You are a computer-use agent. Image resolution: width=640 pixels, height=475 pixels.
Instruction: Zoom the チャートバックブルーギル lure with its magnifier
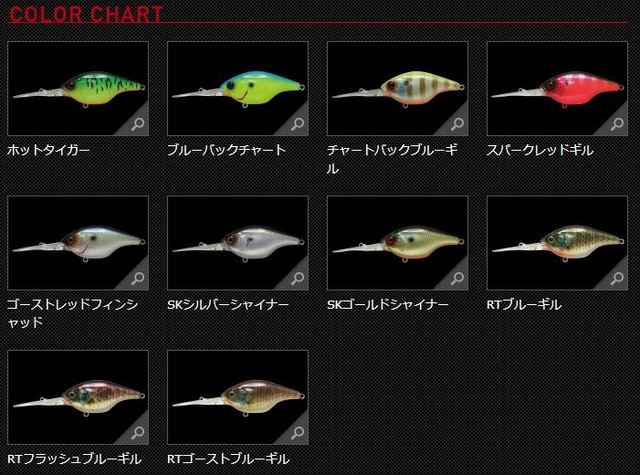coord(458,124)
